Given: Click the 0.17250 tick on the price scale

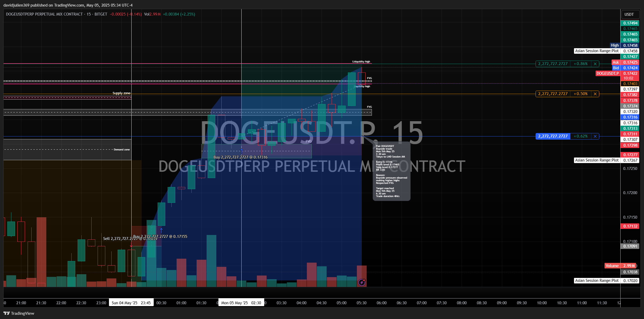Looking at the screenshot, I should 630,169.
